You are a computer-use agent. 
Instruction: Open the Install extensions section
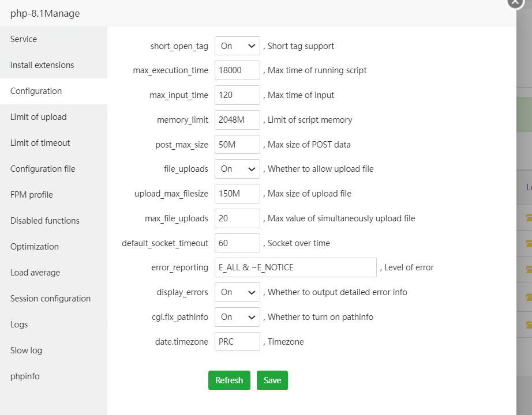[42, 65]
